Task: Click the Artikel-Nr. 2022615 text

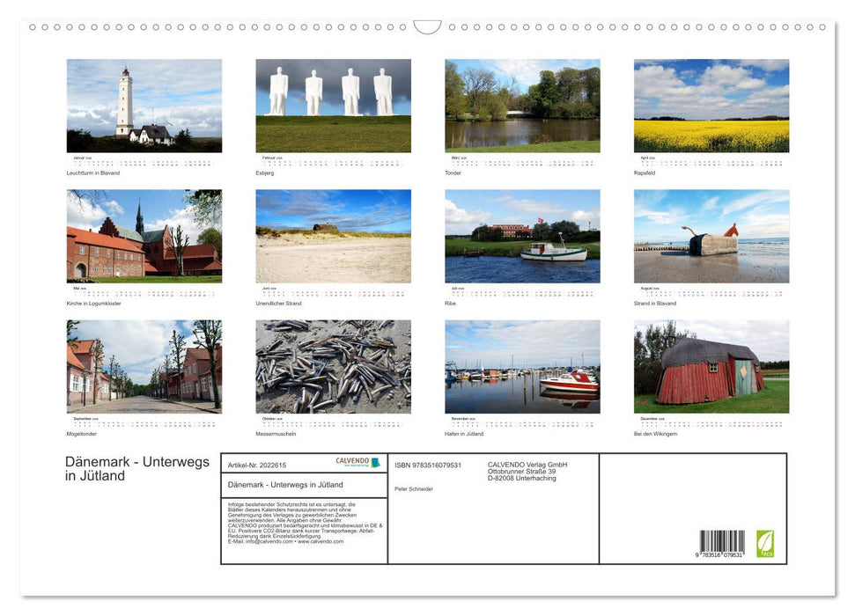Action: [259, 464]
